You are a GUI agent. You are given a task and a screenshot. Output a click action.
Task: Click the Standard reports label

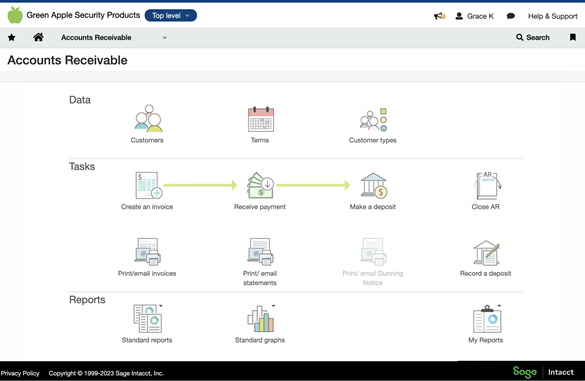147,340
